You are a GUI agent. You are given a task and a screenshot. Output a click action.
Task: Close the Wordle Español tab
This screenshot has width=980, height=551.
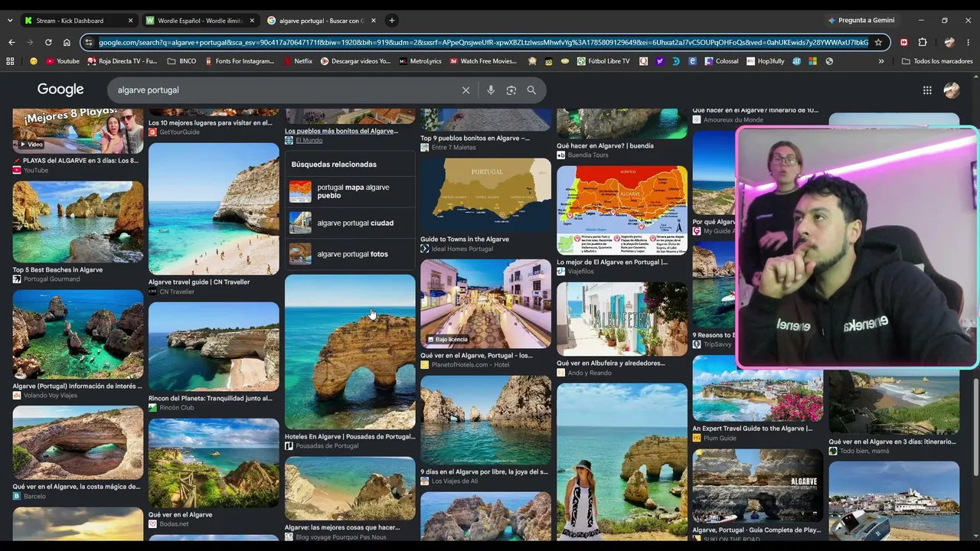pos(252,21)
